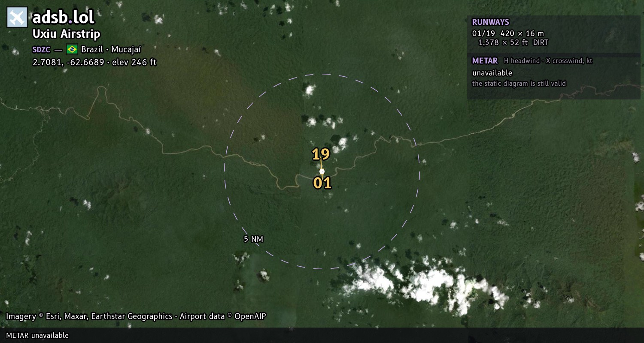
Task: Click 'the static diagram is still valid' note
Action: point(519,84)
